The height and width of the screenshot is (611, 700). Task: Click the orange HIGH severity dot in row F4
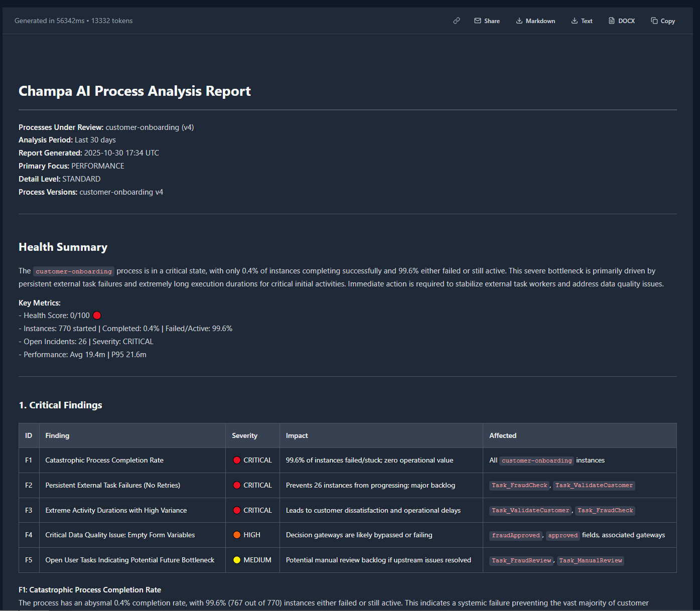point(237,535)
